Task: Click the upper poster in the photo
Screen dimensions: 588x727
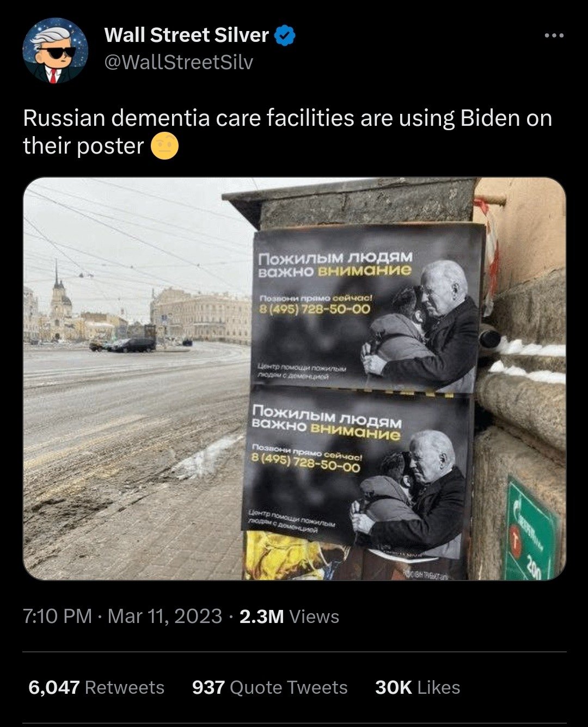Action: coord(367,308)
